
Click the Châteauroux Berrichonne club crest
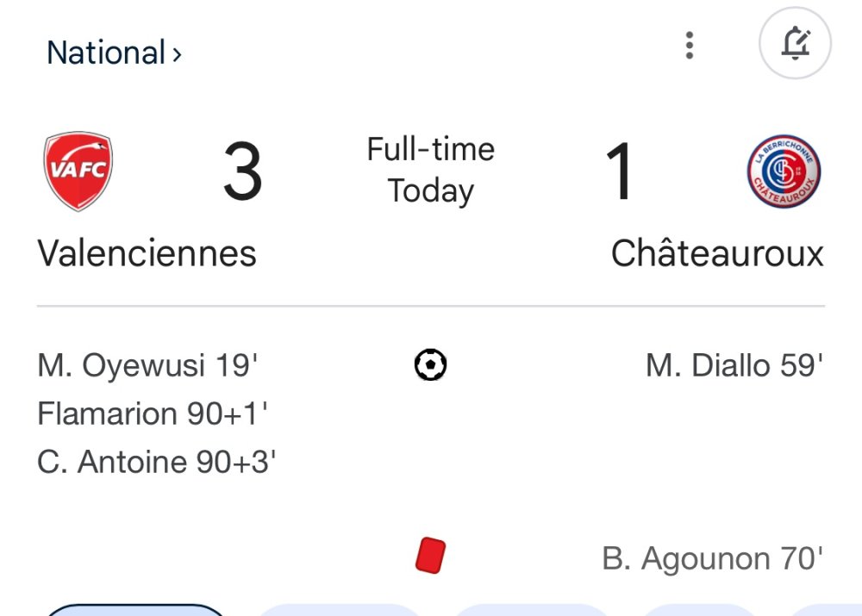(x=784, y=171)
